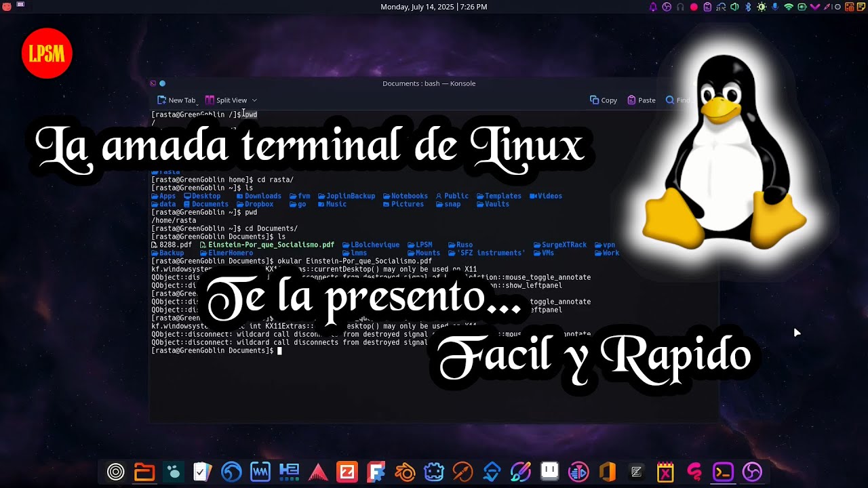Launch the waveform audio editor icon in dock

click(x=260, y=472)
